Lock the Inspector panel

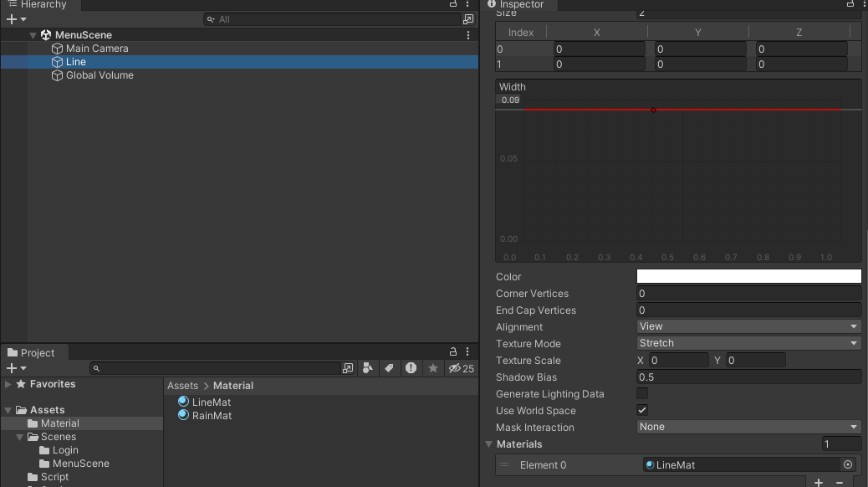pyautogui.click(x=850, y=4)
